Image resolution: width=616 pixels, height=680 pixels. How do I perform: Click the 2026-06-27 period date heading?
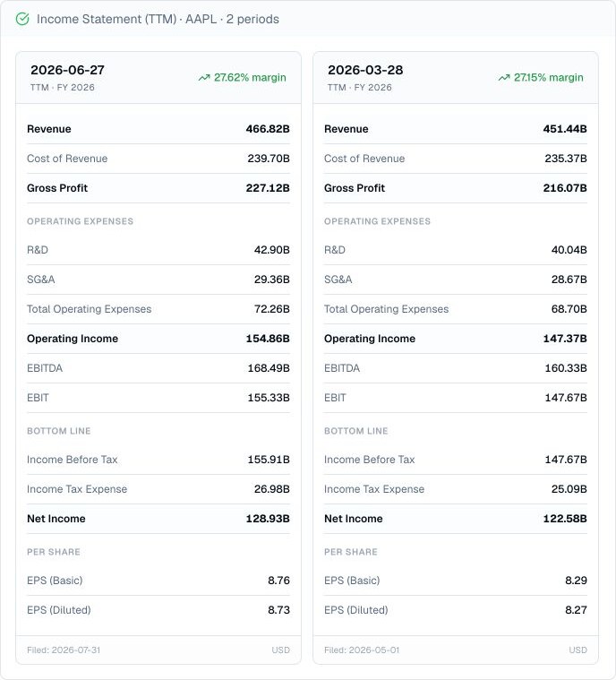click(68, 70)
